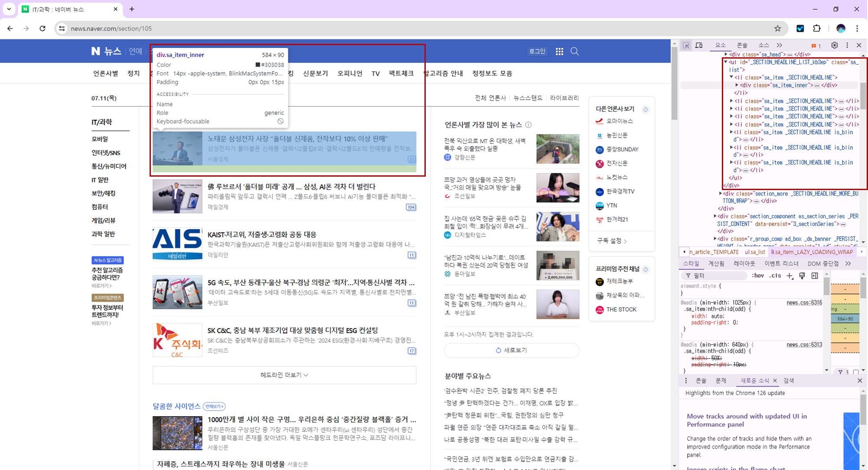
Task: View site information icon in address bar
Action: (x=62, y=29)
